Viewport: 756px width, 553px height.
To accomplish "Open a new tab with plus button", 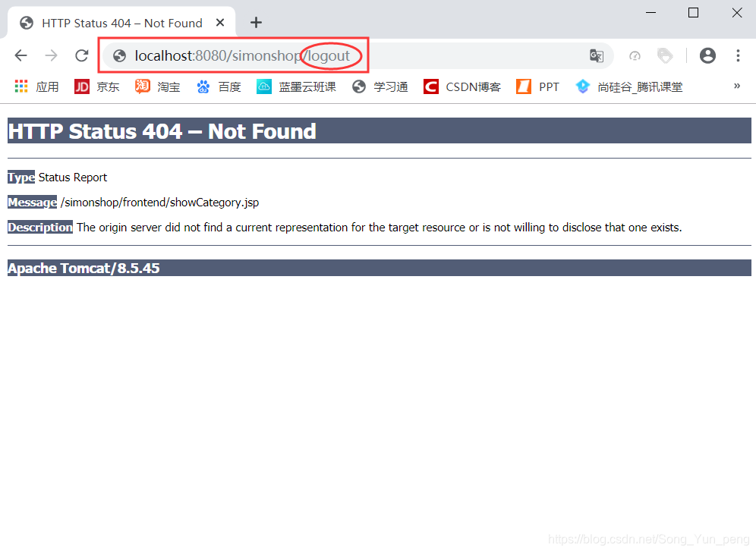I will coord(256,23).
